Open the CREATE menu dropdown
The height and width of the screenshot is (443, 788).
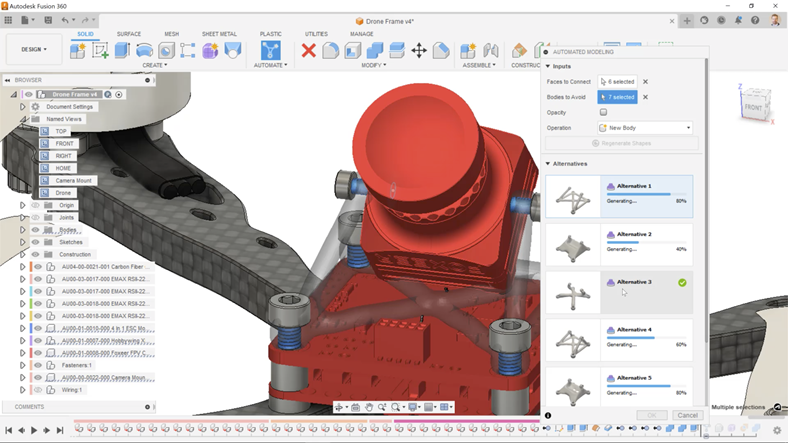tap(155, 65)
